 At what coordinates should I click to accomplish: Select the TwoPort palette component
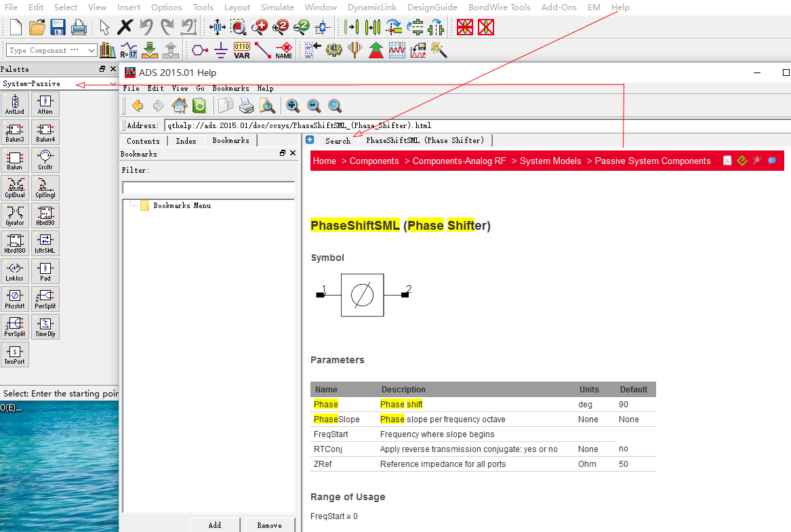pos(15,354)
